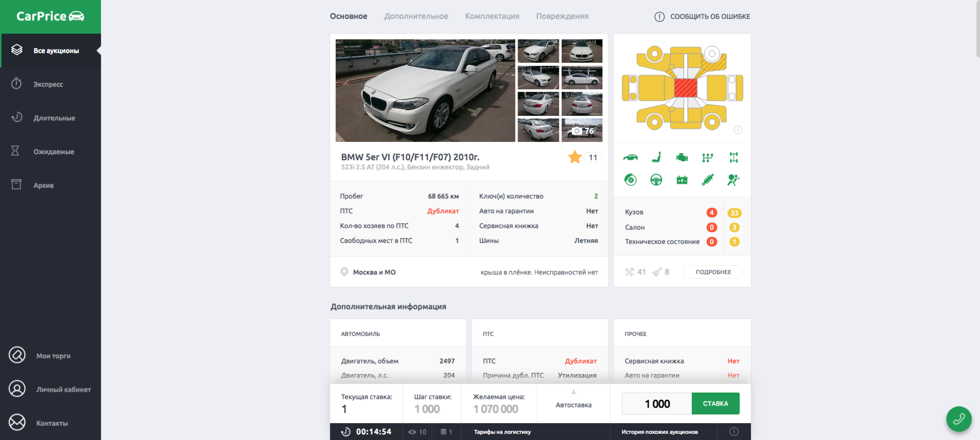Click the auction timer clock icon
Image resolution: width=980 pixels, height=440 pixels.
[346, 432]
